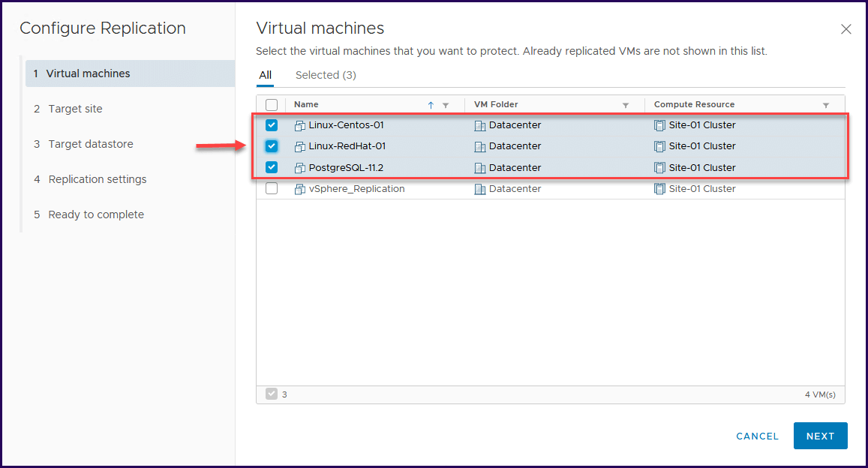Image resolution: width=868 pixels, height=468 pixels.
Task: Click the VM Folder column header
Action: tap(496, 104)
